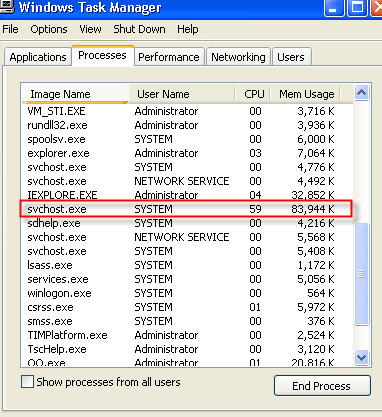Select svchost.exe using 4,492 K memory
The width and height of the screenshot is (382, 417).
(187, 181)
